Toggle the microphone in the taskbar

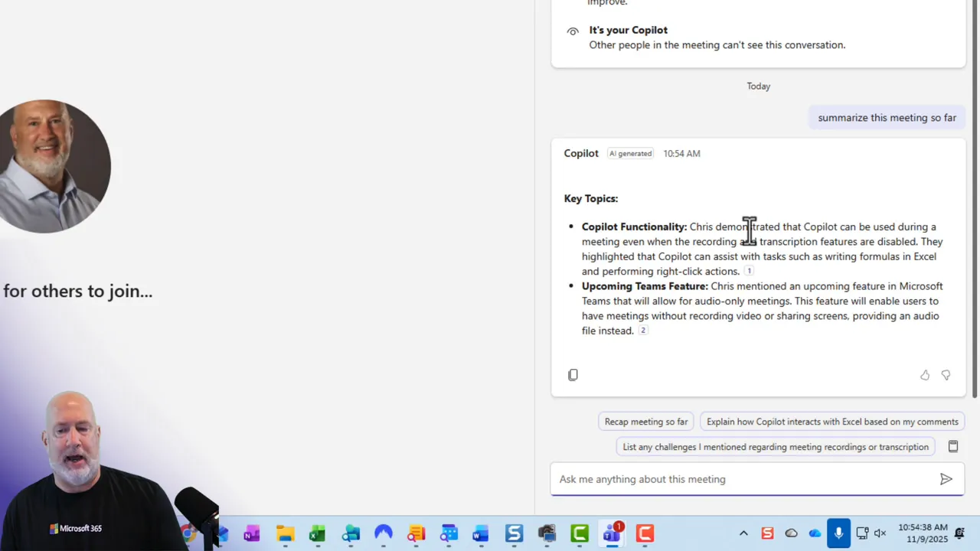pyautogui.click(x=838, y=532)
